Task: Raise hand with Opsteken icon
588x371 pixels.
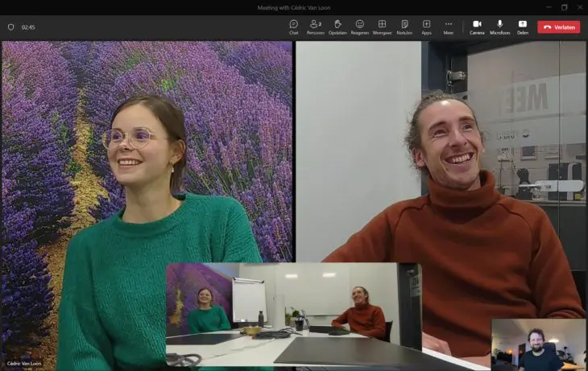Action: [337, 27]
